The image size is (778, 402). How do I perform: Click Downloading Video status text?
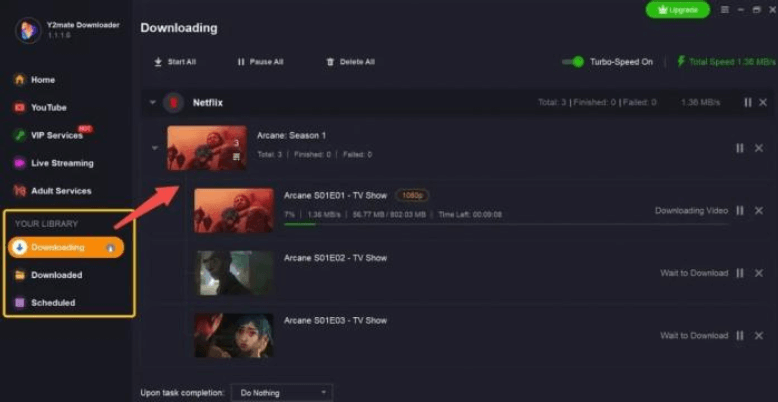691,210
